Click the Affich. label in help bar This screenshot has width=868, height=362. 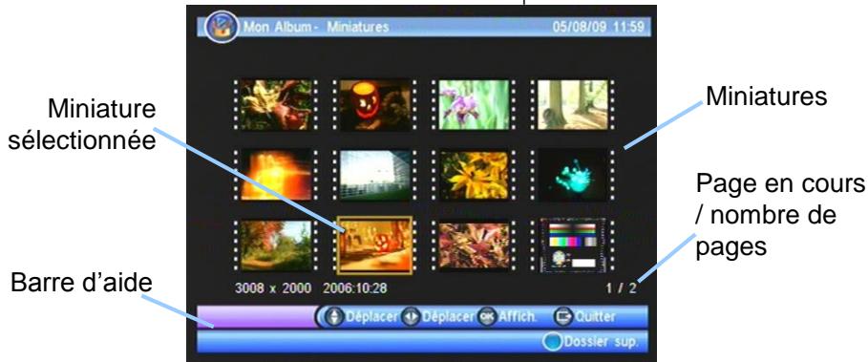519,317
